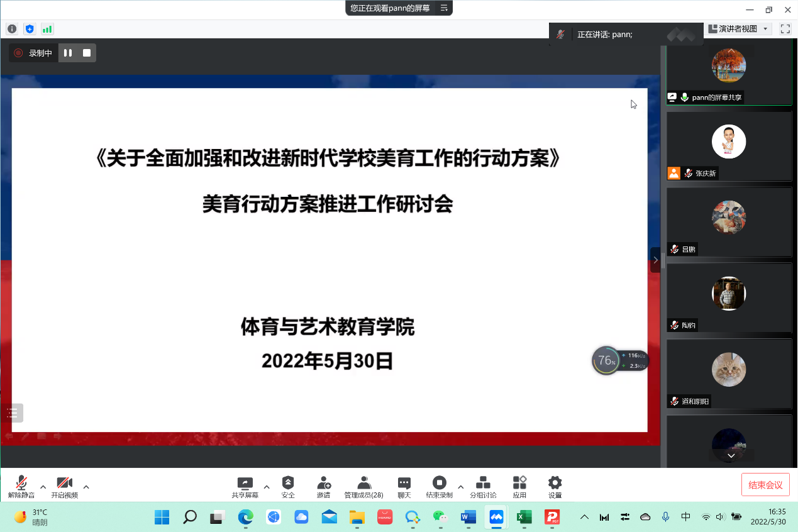Open OneDrive cloud tray icon
The width and height of the screenshot is (798, 532).
point(645,517)
